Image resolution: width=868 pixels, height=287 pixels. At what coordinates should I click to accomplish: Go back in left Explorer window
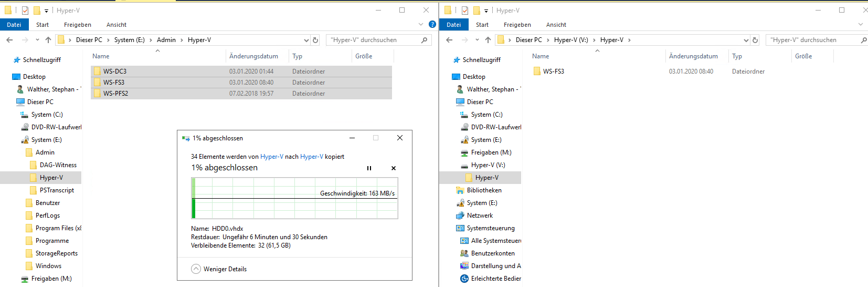pos(9,40)
